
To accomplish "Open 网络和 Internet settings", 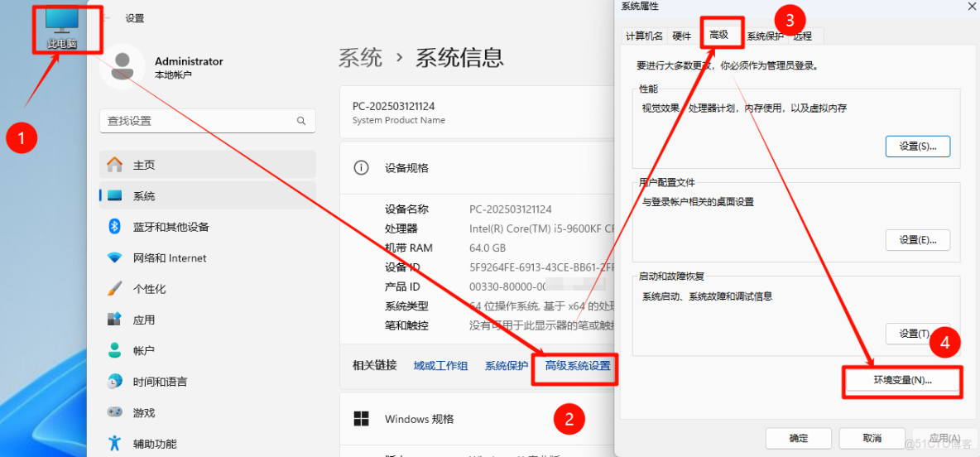I will 208,257.
